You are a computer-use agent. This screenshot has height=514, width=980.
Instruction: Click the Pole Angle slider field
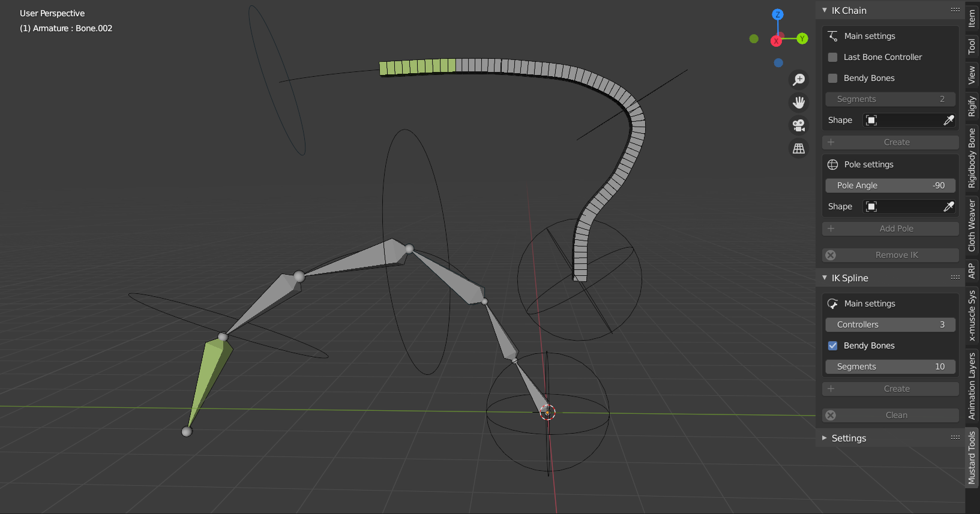pos(891,186)
